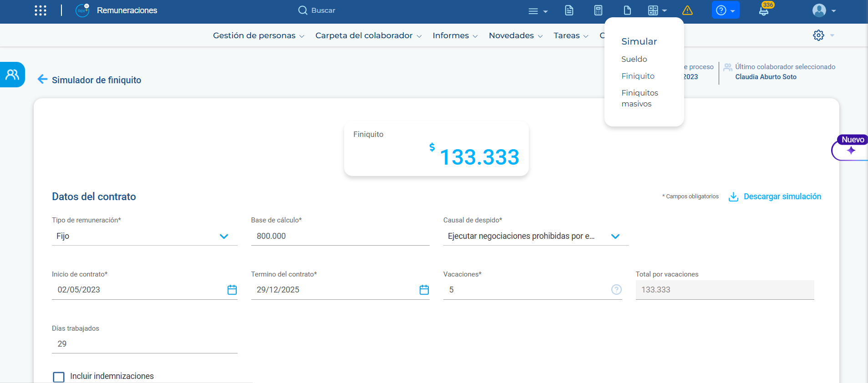Open the Gestión de personas menu

pos(258,35)
